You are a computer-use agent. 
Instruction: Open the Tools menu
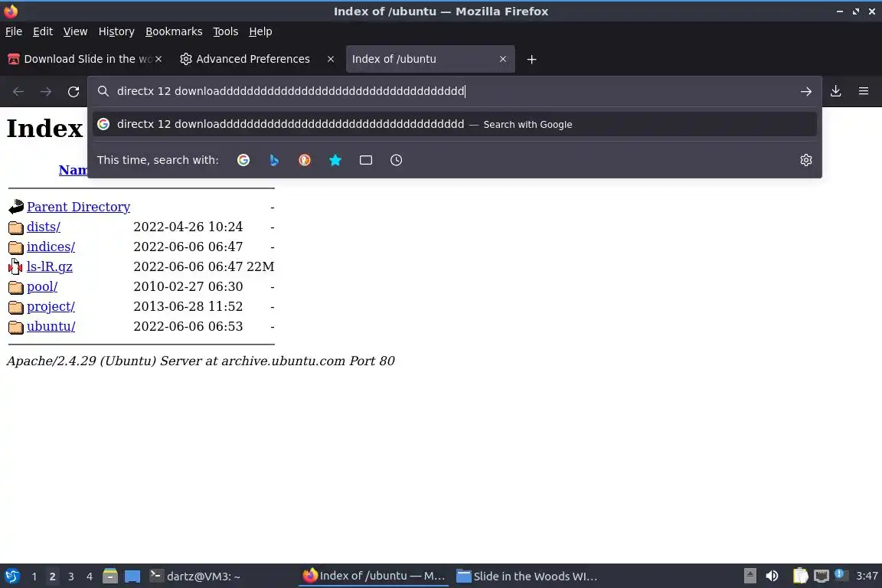[x=226, y=31]
